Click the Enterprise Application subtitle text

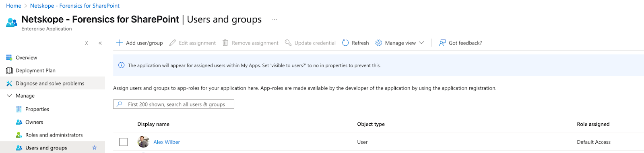(47, 29)
